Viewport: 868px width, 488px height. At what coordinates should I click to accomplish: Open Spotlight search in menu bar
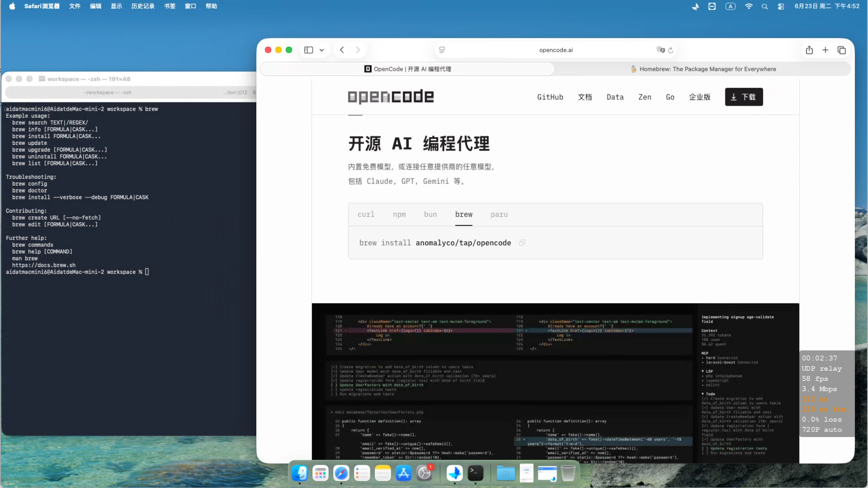(x=764, y=6)
